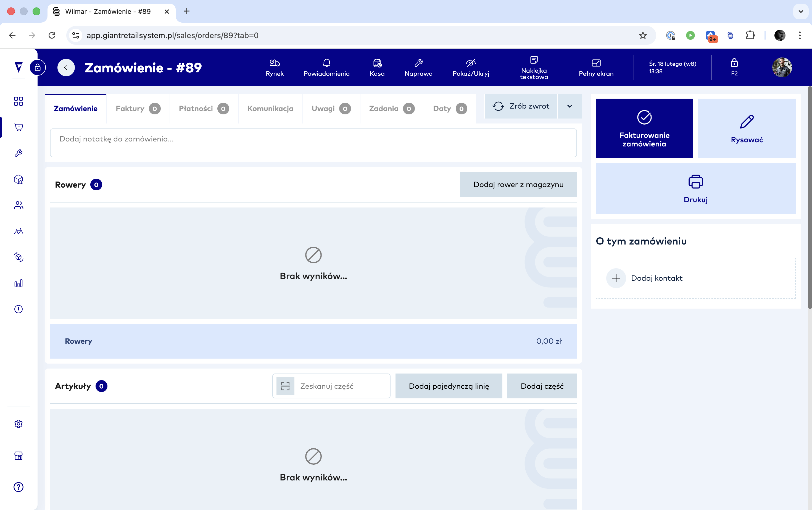The height and width of the screenshot is (510, 812).
Task: Open the settings gear in sidebar
Action: pos(19,424)
